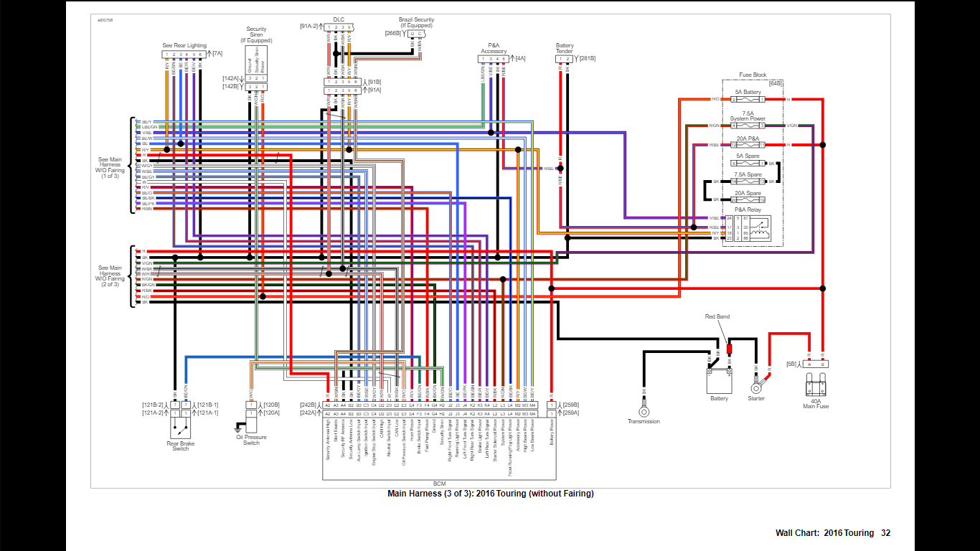This screenshot has height=551, width=980.
Task: Click the BCM label below the connector
Action: pyautogui.click(x=439, y=484)
